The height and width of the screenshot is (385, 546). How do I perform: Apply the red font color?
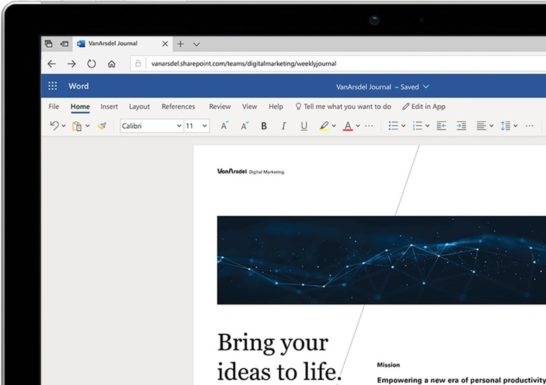click(x=348, y=126)
